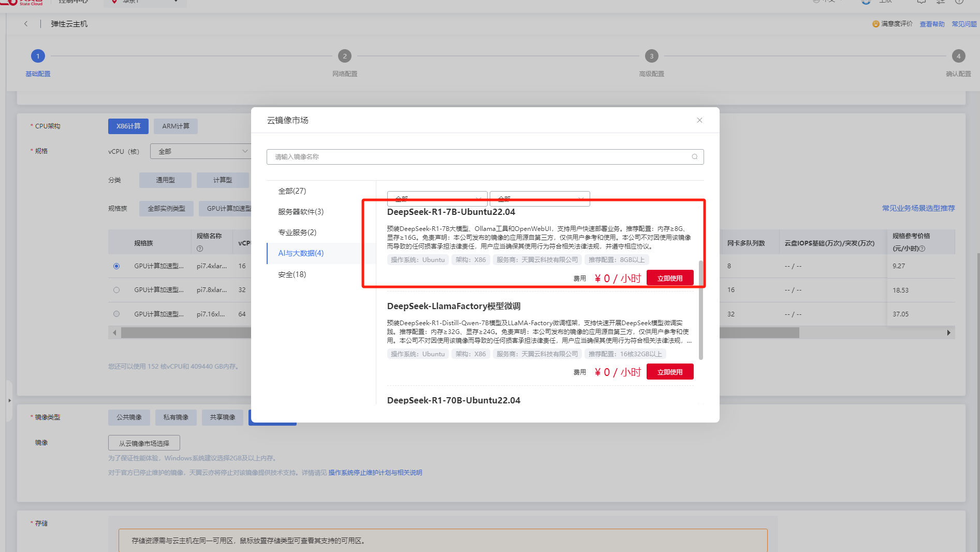Select the 服务器软件(3) category

click(301, 212)
